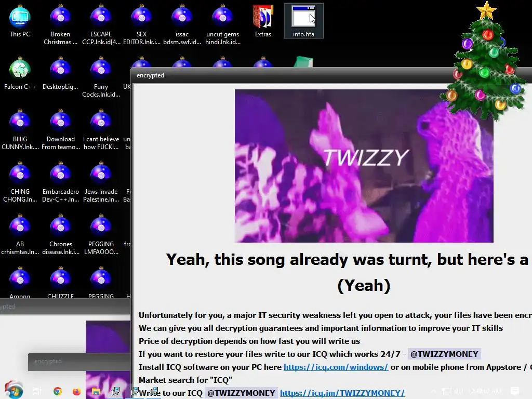532x399 pixels.
Task: Click the 'Unfortunately for you, a major IT' line
Action: click(x=335, y=315)
